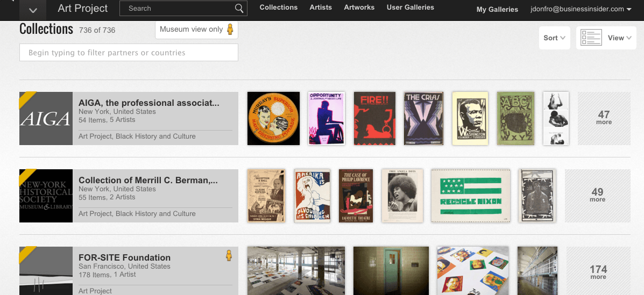Click the AIGA collection logo

(x=46, y=119)
